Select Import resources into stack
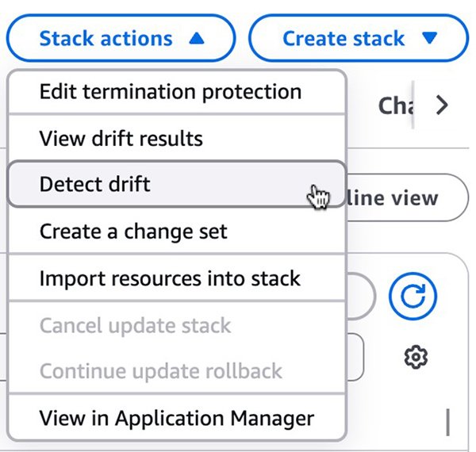 (169, 278)
